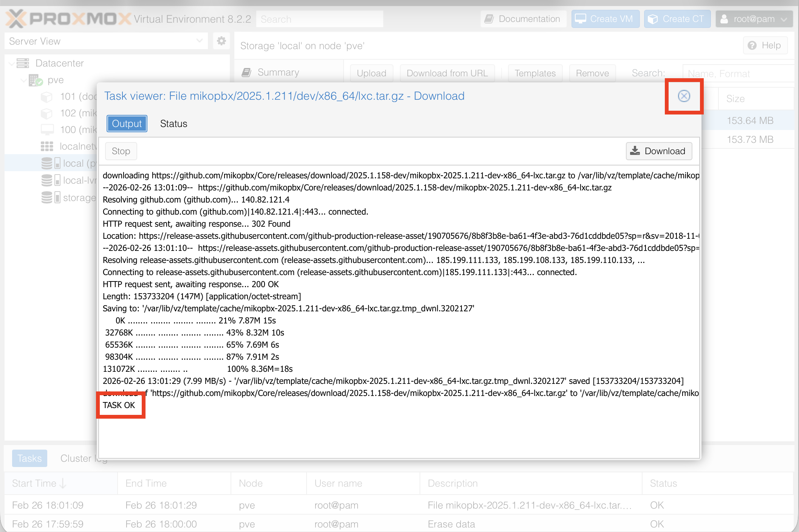799x532 pixels.
Task: Click the Server View gear settings icon
Action: [x=221, y=41]
